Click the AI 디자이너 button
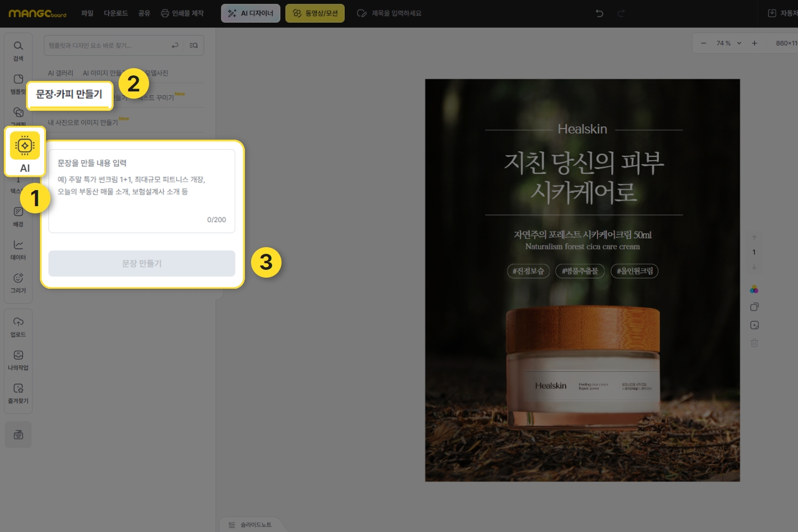This screenshot has height=532, width=798. tap(250, 13)
